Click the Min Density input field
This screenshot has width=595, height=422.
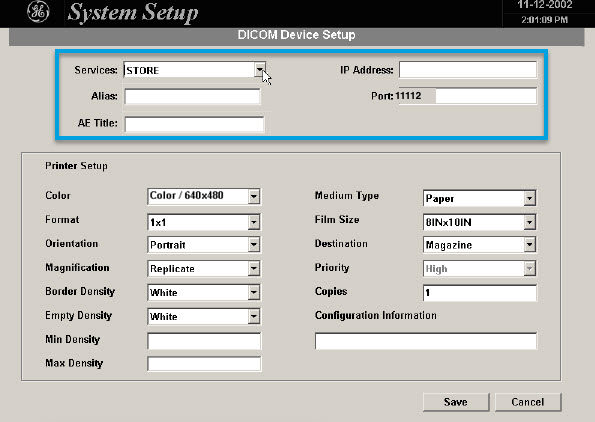tap(204, 341)
